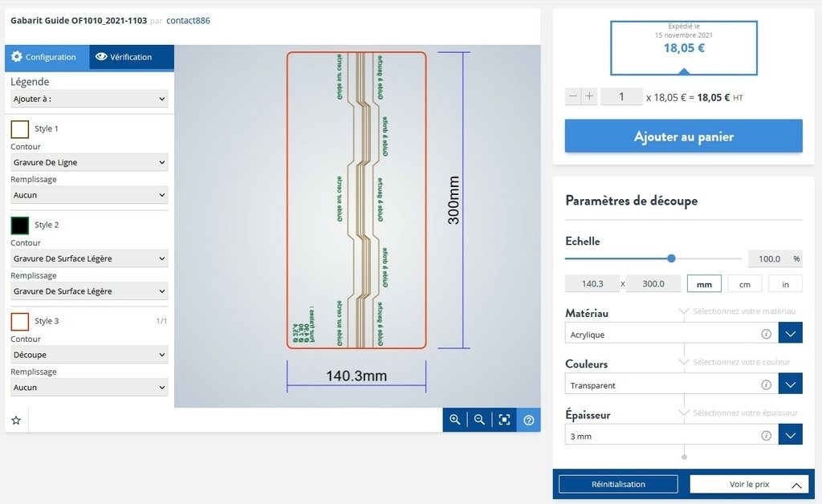Click the Style 3 red color swatch
Image resolution: width=822 pixels, height=504 pixels.
[20, 321]
